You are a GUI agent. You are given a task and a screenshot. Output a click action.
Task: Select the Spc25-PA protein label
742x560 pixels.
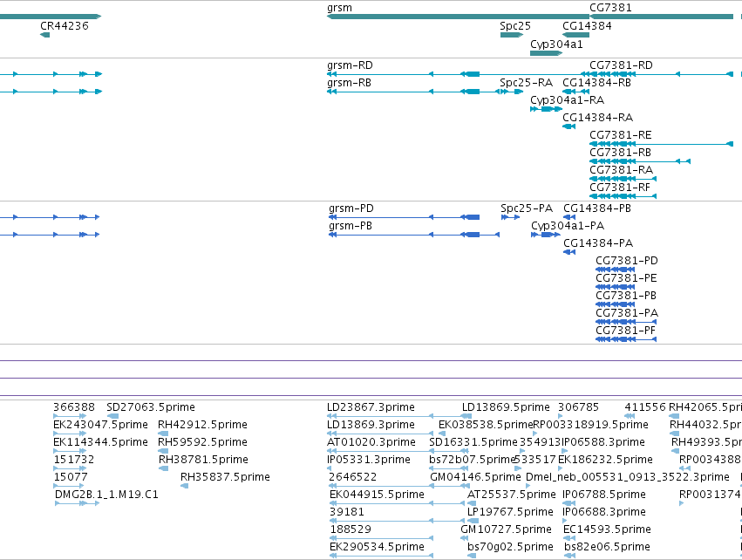point(527,208)
